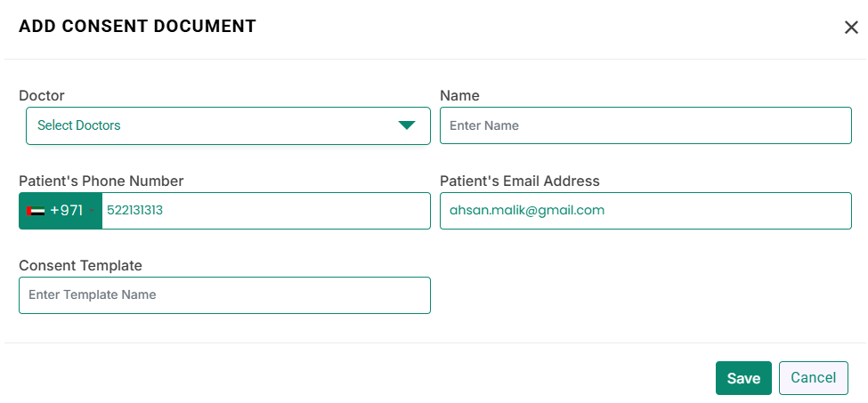
Task: Click the UAE flag icon
Action: pos(36,211)
